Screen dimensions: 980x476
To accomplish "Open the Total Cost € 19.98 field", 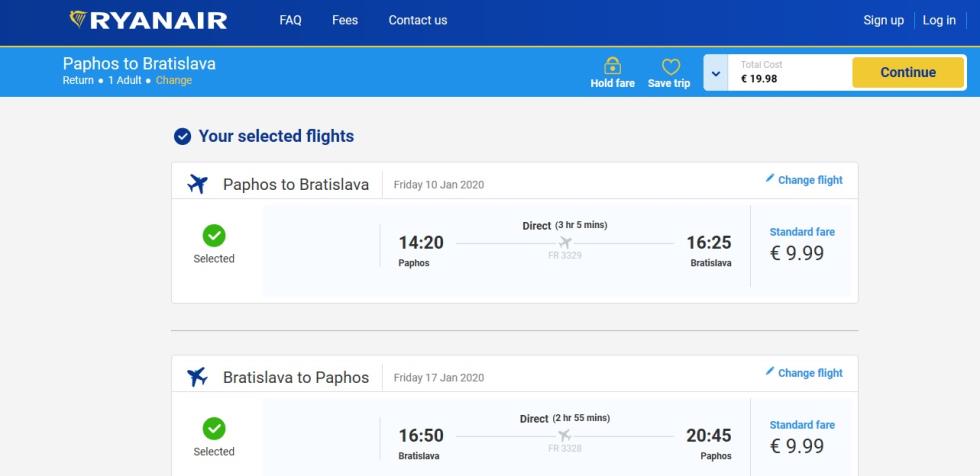I will coord(789,72).
